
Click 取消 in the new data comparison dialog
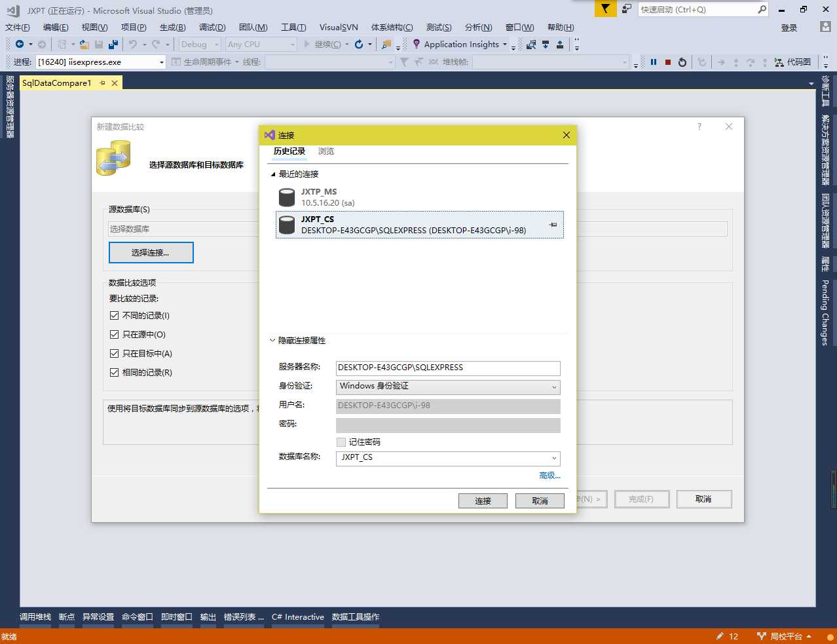point(703,499)
